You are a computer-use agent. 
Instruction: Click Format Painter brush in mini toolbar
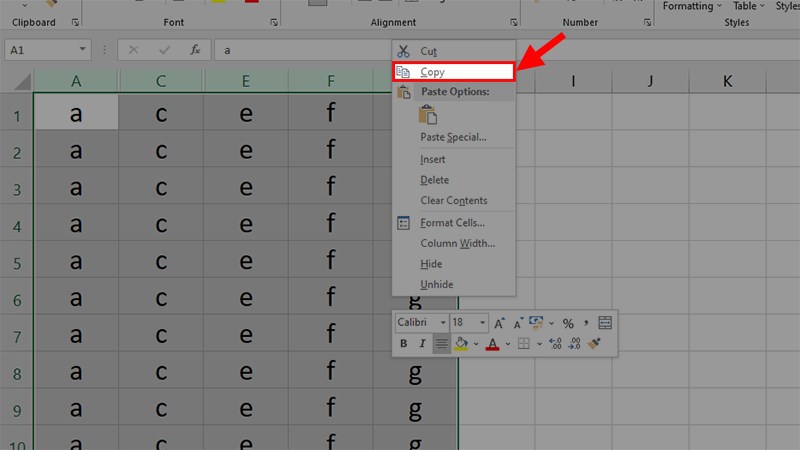594,343
